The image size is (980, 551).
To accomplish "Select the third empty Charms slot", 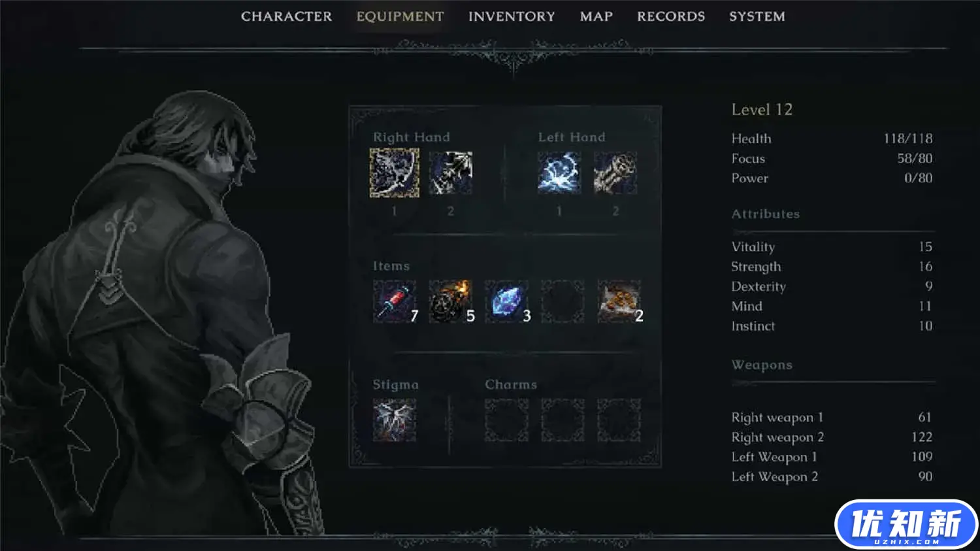I will pos(619,420).
